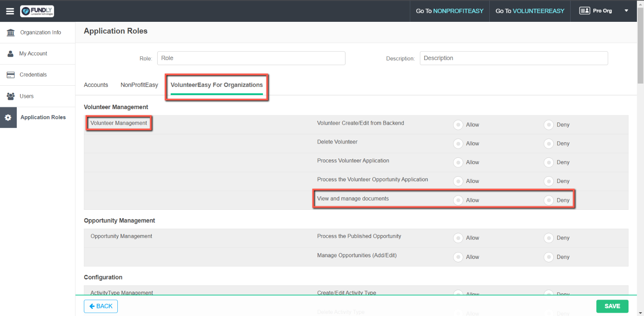Click the Organization Info building icon
644x316 pixels.
11,32
